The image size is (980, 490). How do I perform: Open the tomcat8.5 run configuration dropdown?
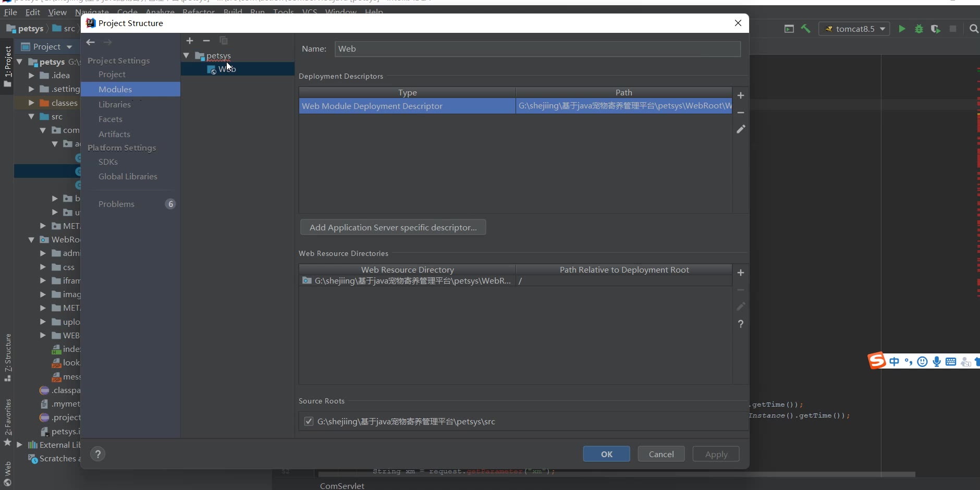point(854,29)
